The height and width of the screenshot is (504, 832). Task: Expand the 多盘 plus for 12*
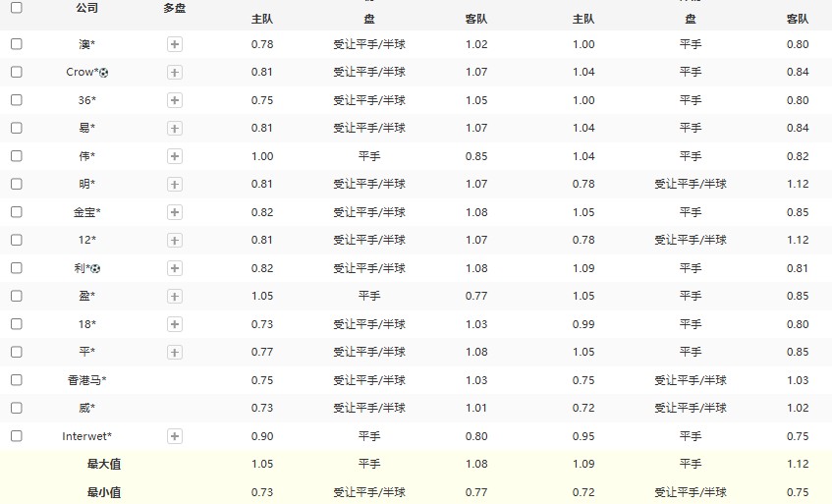click(174, 240)
